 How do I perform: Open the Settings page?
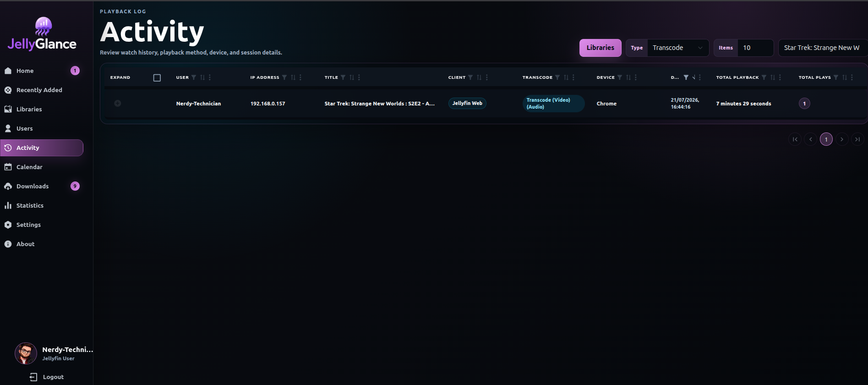(x=42, y=225)
